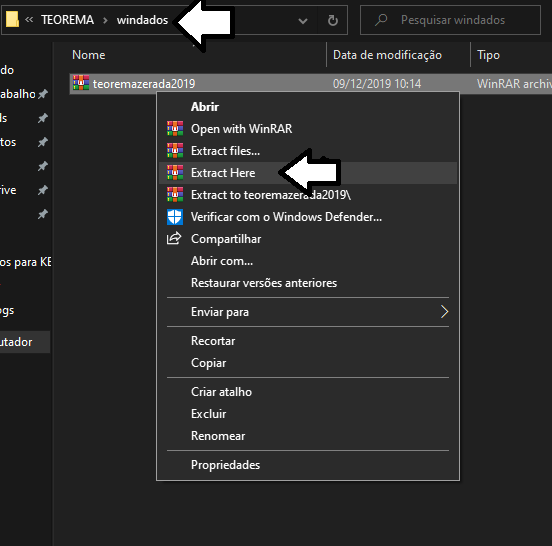The image size is (552, 546).
Task: Select the 'utador' item in the sidebar
Action: (x=25, y=342)
